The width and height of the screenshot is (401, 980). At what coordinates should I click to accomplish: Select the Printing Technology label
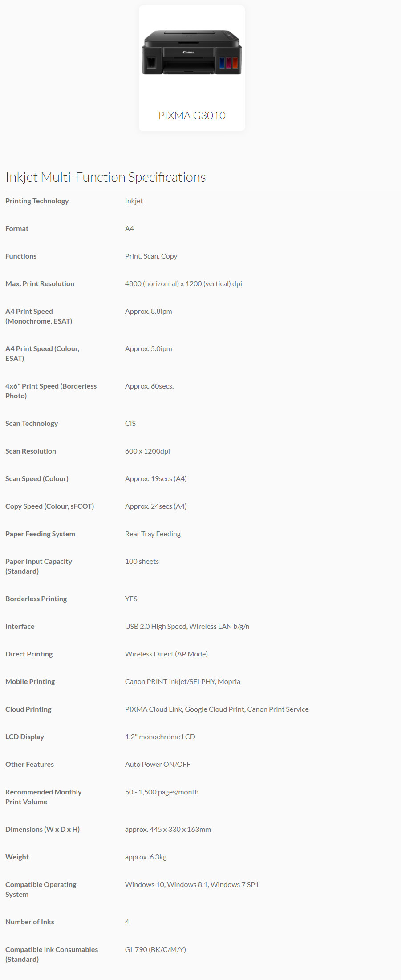(x=37, y=201)
